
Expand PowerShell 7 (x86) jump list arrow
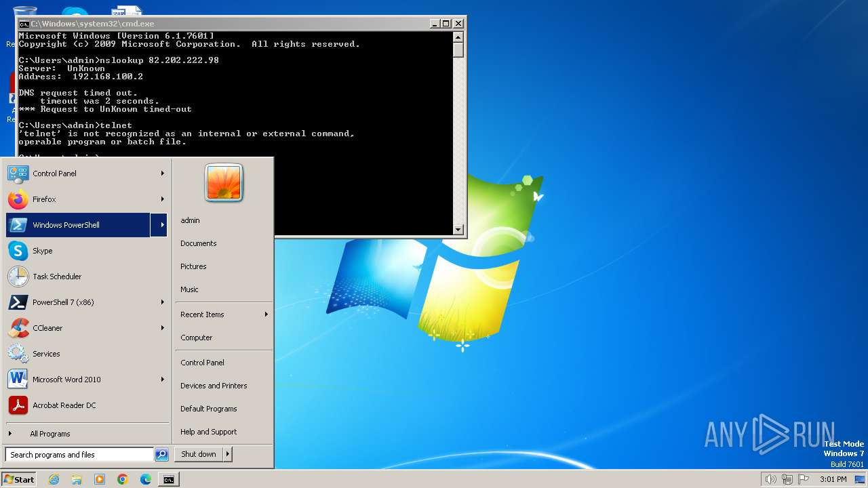point(163,302)
